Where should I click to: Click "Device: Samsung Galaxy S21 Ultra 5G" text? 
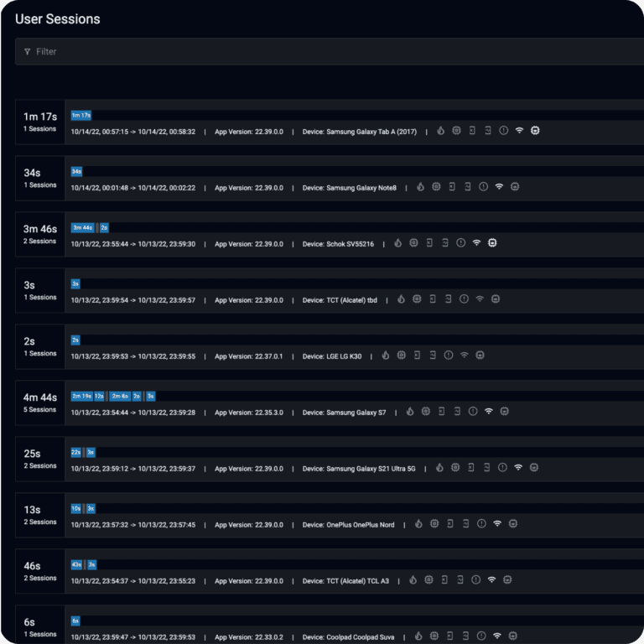pyautogui.click(x=359, y=469)
